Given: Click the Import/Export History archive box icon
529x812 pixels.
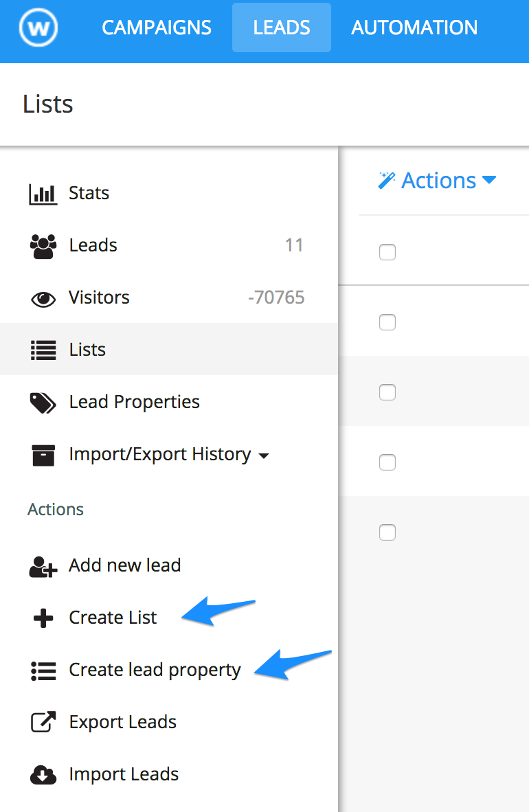Looking at the screenshot, I should click(x=43, y=455).
